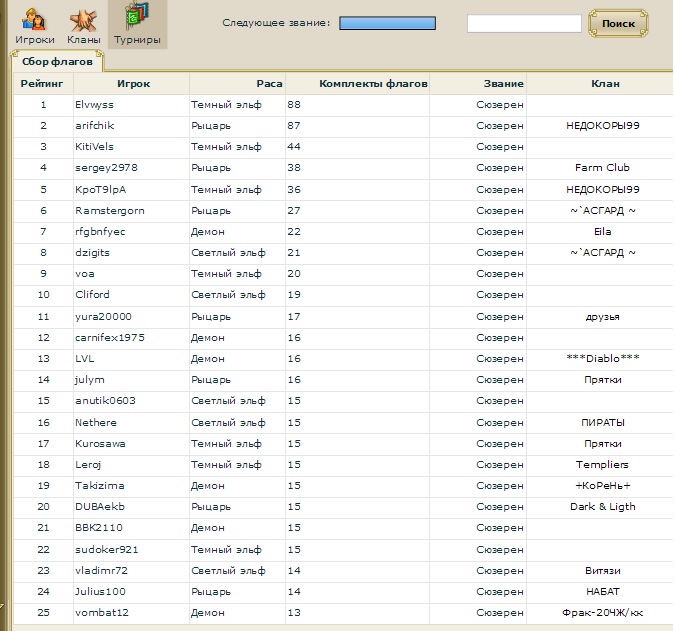Open the ***Diablo*** clan entry
The height and width of the screenshot is (631, 675).
[601, 358]
